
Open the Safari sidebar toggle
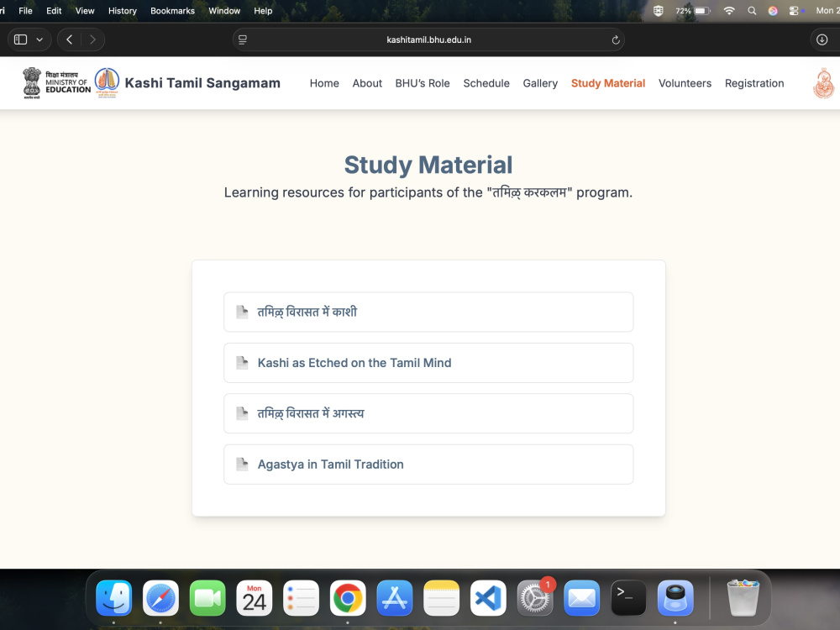coord(20,39)
